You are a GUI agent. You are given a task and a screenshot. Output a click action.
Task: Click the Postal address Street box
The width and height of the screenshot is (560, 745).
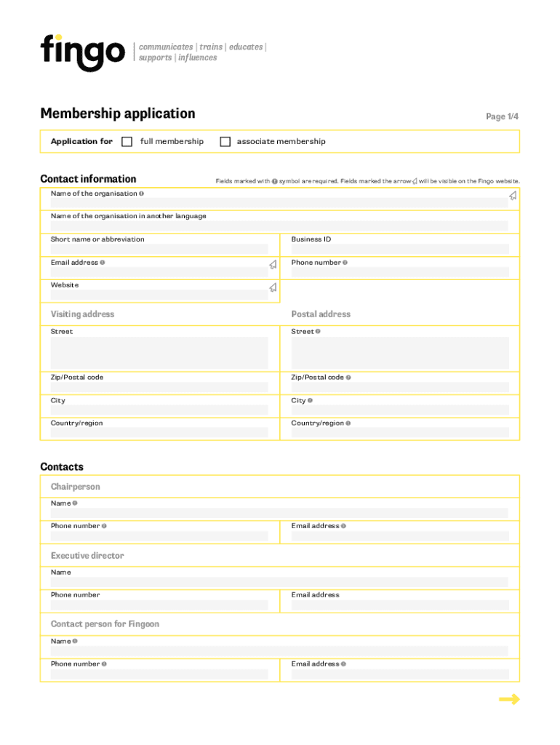399,353
